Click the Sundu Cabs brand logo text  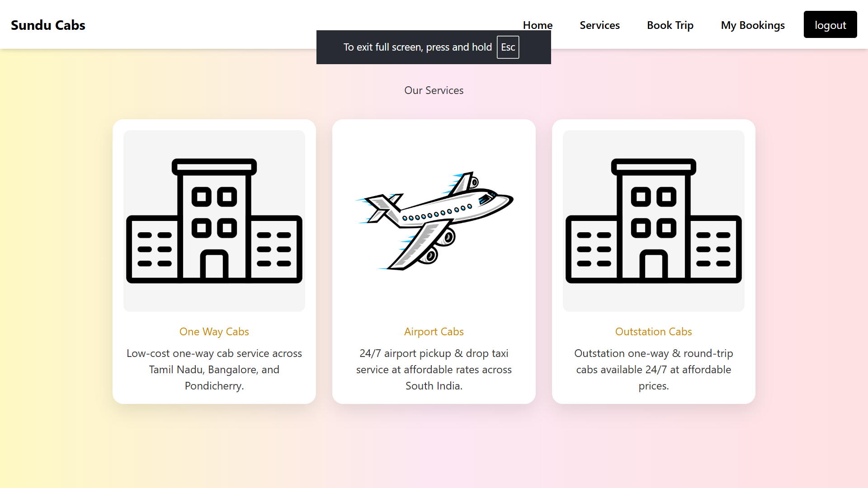pyautogui.click(x=48, y=25)
